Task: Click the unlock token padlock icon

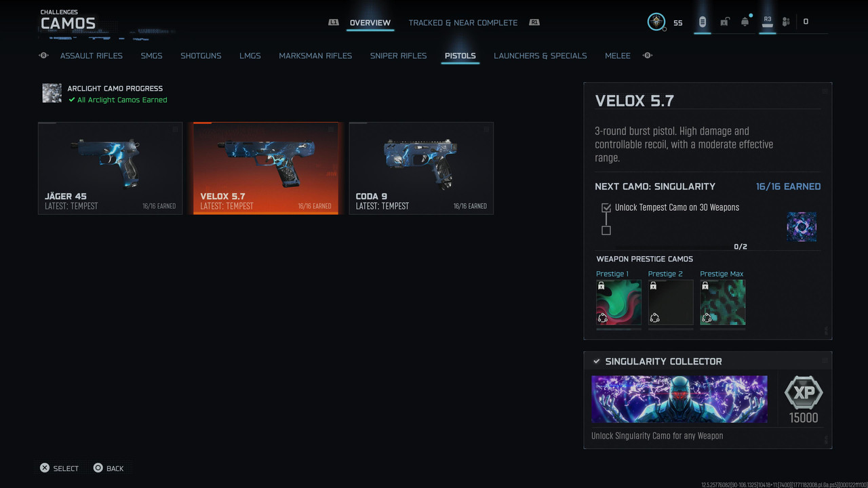Action: point(724,22)
